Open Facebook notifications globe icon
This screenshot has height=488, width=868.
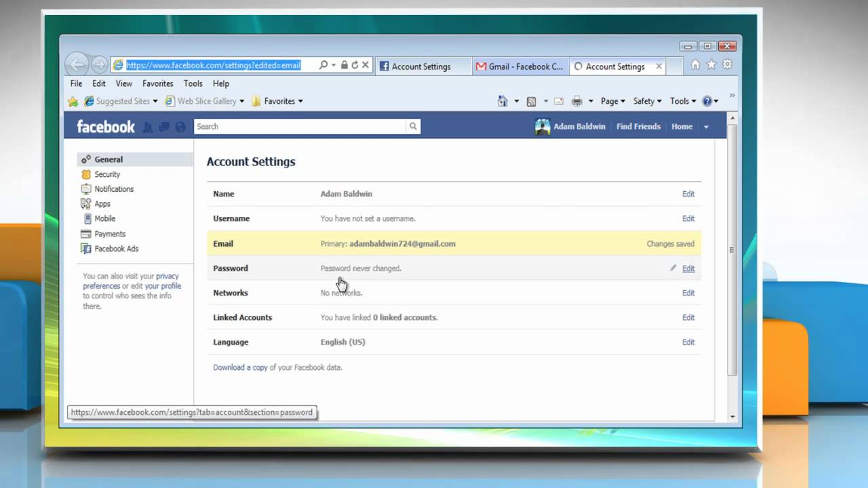coord(180,127)
